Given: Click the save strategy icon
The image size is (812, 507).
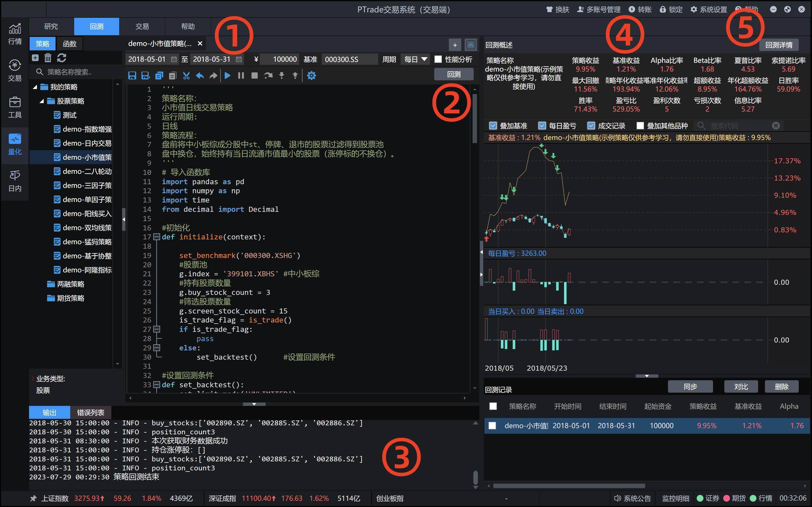Looking at the screenshot, I should click(x=132, y=75).
